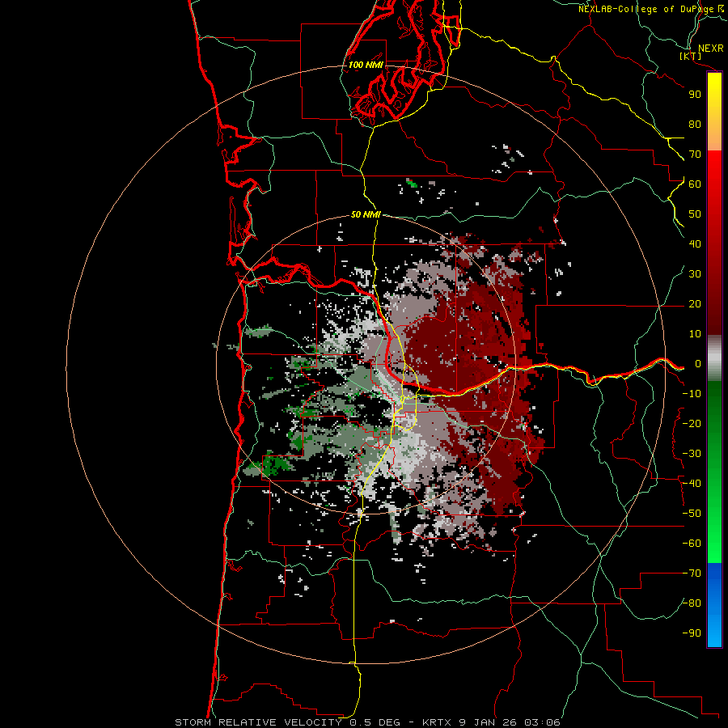Click the 60 kt value on the color scale
Viewport: 728px width, 728px height.
point(695,184)
